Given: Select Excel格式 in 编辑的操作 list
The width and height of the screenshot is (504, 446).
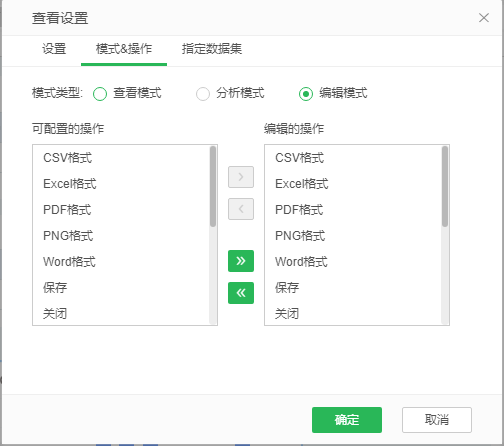Looking at the screenshot, I should [x=353, y=184].
